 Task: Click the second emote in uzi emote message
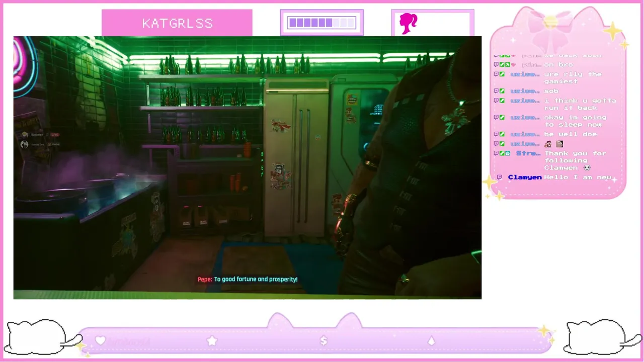[559, 144]
